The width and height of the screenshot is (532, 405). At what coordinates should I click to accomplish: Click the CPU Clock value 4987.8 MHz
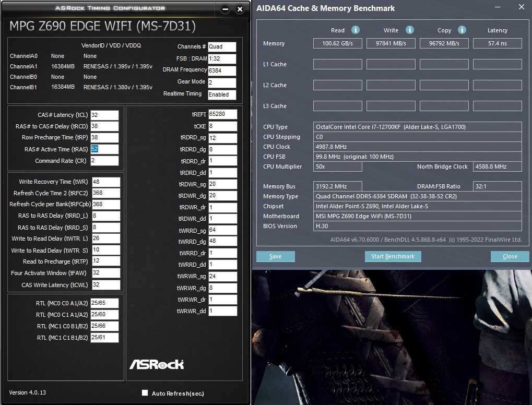[417, 147]
